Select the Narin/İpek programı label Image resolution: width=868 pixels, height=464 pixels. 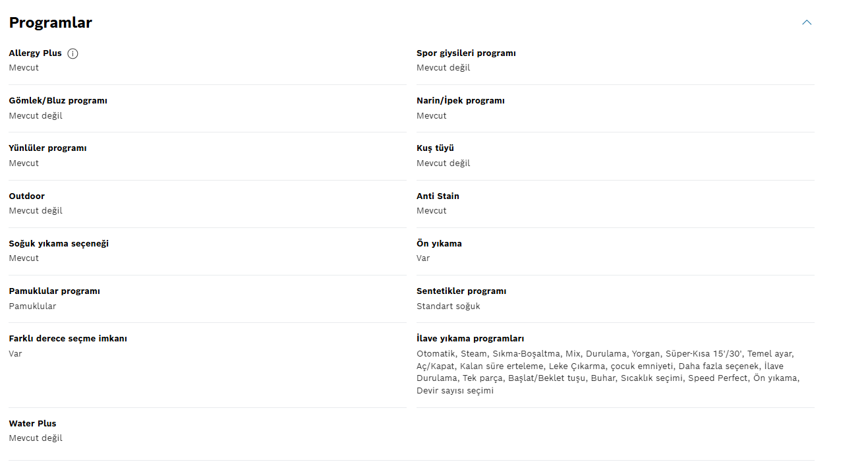tap(461, 101)
